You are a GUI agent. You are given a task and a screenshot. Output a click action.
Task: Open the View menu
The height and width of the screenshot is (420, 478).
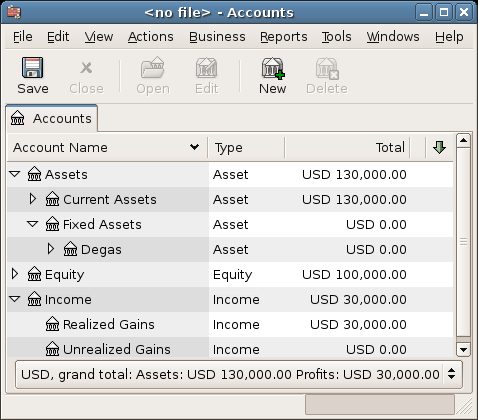point(99,37)
